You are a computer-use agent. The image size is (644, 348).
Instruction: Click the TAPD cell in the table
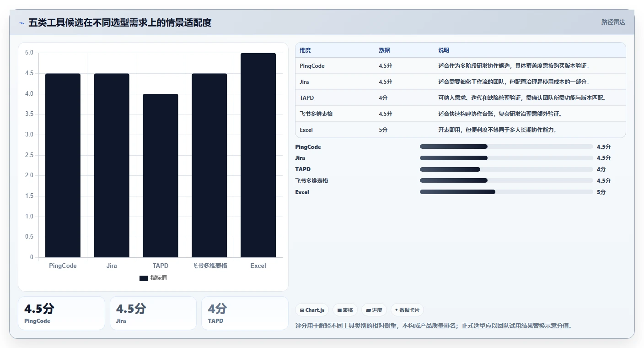tap(307, 98)
